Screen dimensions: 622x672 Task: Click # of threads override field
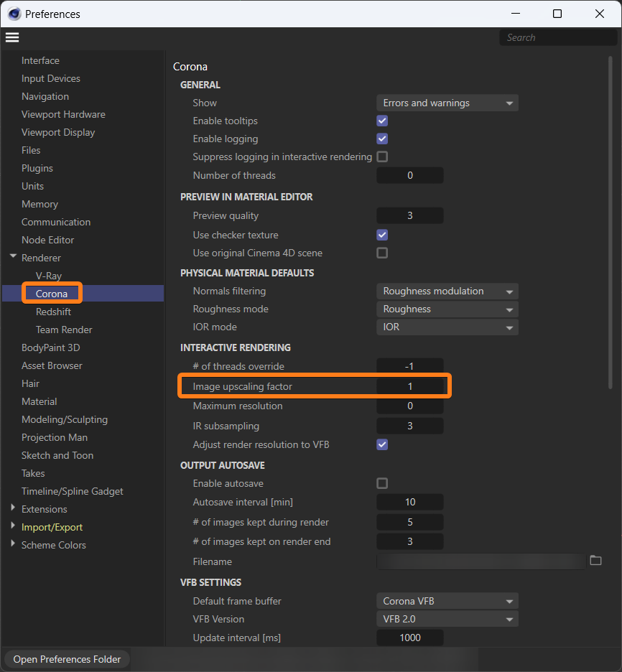point(410,366)
